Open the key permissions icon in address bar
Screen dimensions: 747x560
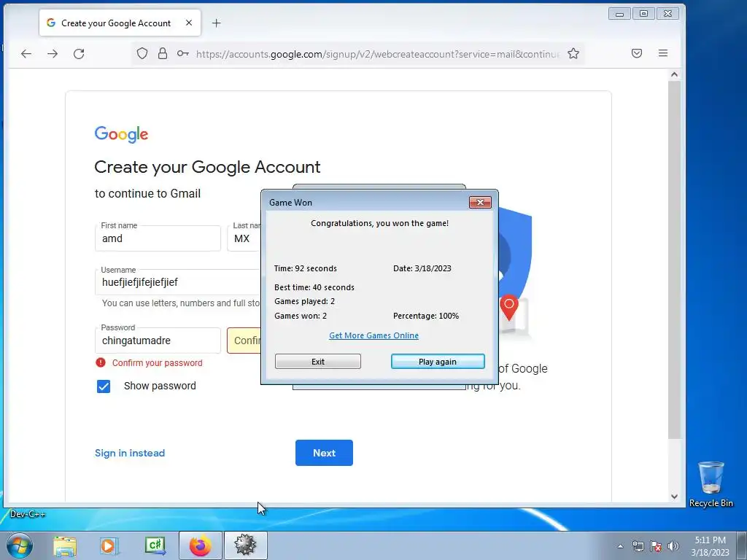(183, 53)
